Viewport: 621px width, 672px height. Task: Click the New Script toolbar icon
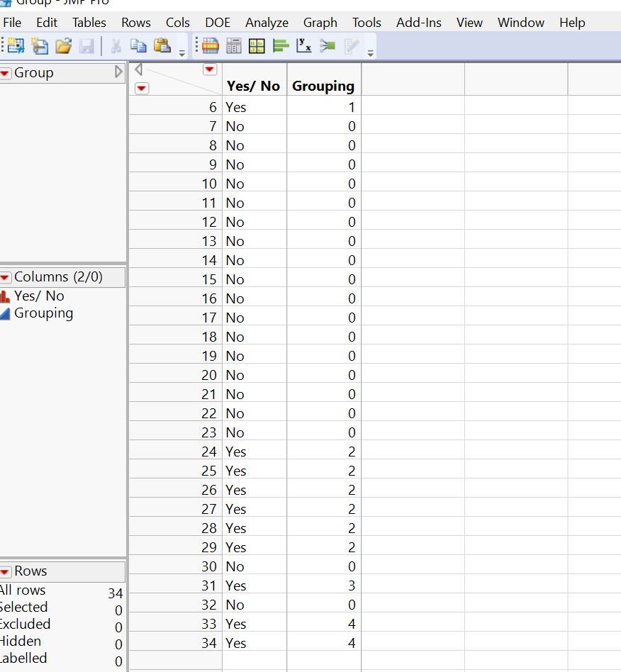(x=40, y=45)
